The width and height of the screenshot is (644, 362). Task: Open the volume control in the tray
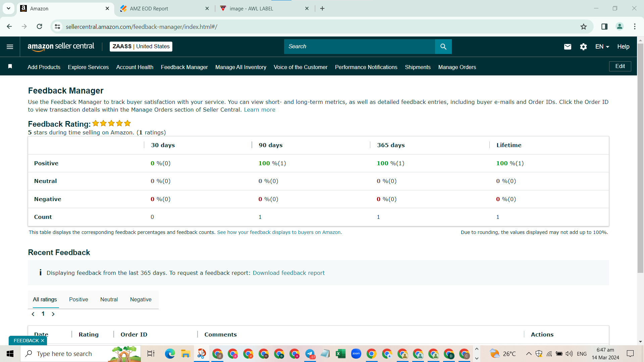point(569,354)
